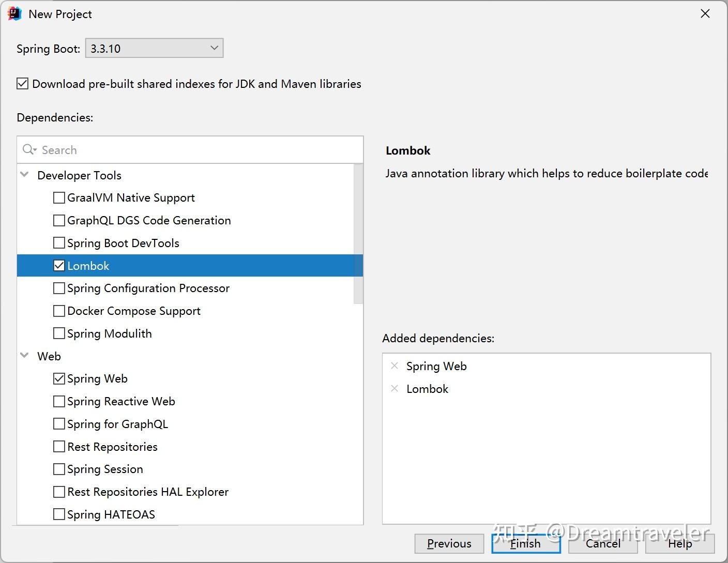Uncheck the Lombok dependency checkbox

click(59, 266)
